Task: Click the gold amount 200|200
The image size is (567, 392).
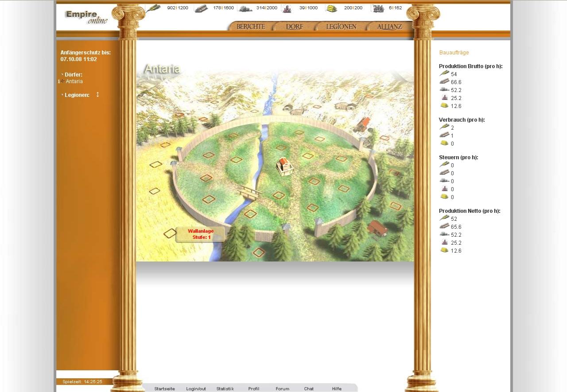Action: coord(353,8)
